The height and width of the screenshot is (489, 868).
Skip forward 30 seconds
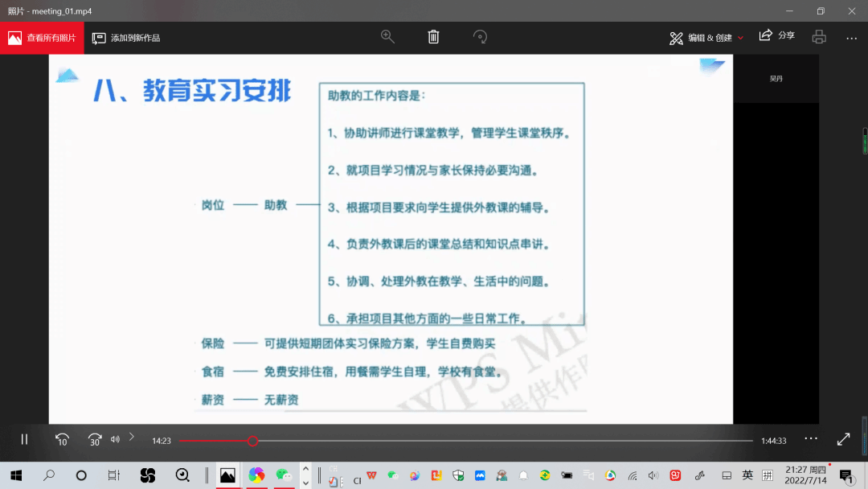95,440
